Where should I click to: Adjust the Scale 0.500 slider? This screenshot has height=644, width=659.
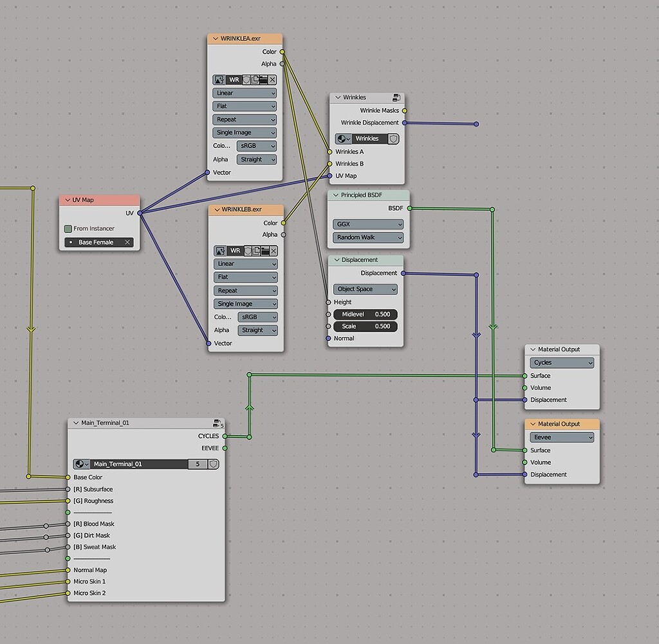click(x=366, y=326)
